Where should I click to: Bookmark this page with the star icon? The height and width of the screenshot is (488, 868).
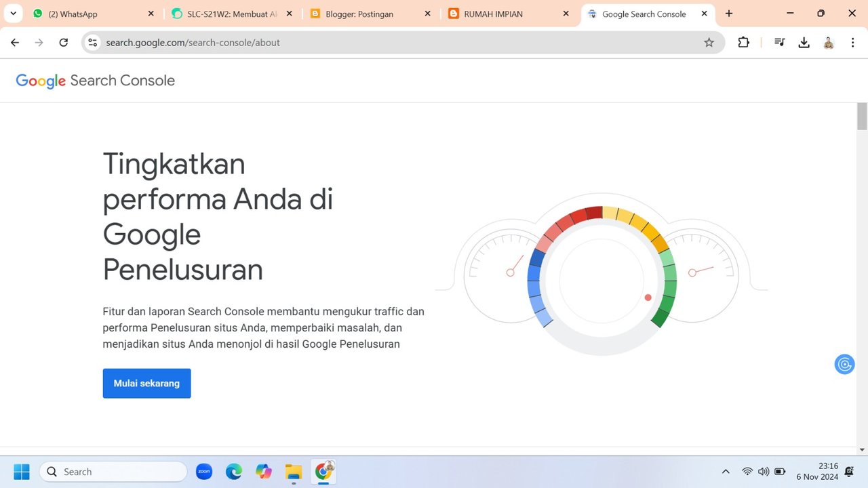709,43
